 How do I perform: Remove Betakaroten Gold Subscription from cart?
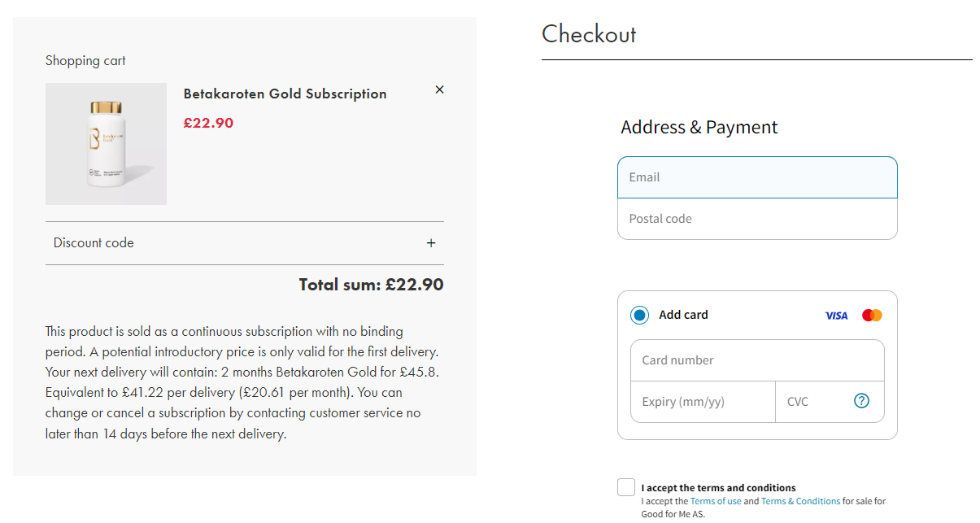pos(439,89)
